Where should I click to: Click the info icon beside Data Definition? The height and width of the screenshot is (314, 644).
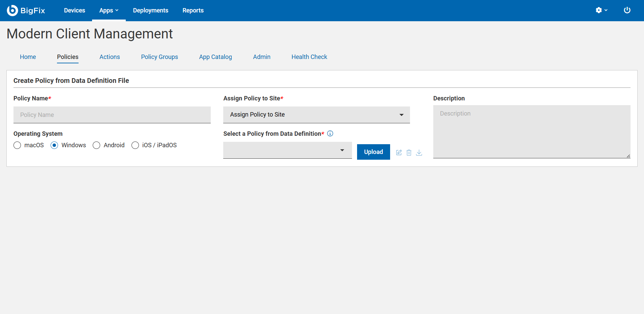[x=330, y=133]
